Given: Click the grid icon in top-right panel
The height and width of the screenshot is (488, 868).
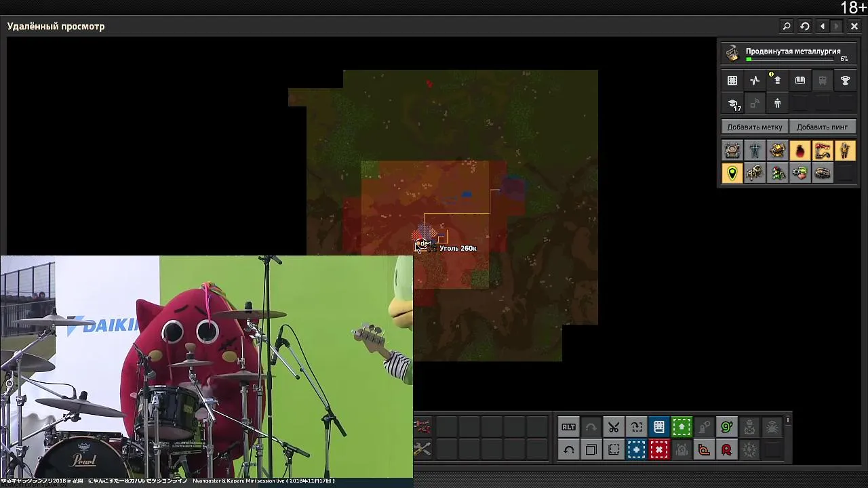Looking at the screenshot, I should click(732, 81).
